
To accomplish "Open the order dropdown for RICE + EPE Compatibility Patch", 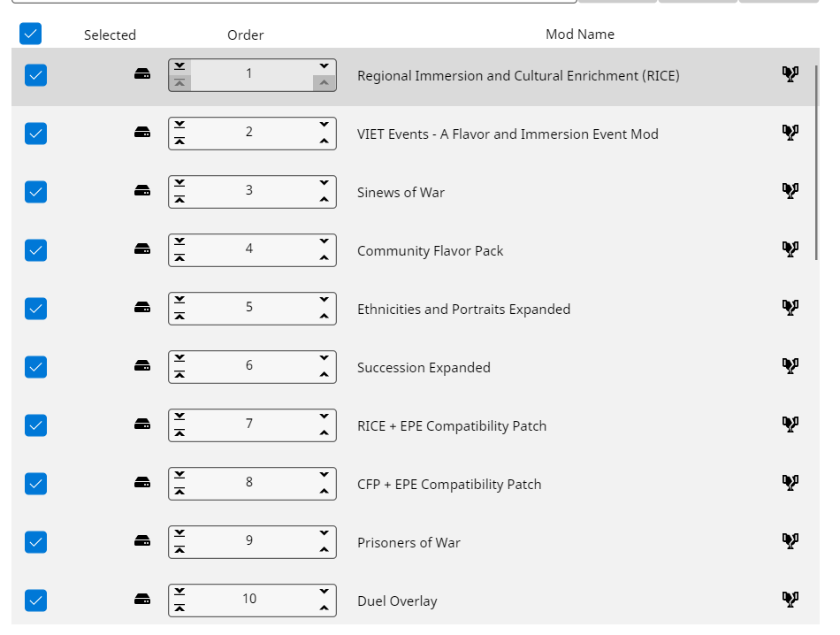I will point(325,416).
